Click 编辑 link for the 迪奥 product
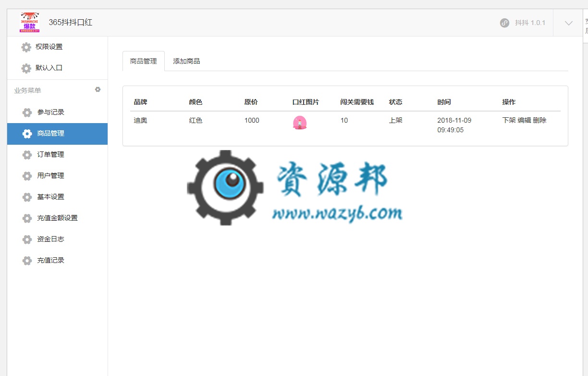The width and height of the screenshot is (588, 376). coord(524,120)
